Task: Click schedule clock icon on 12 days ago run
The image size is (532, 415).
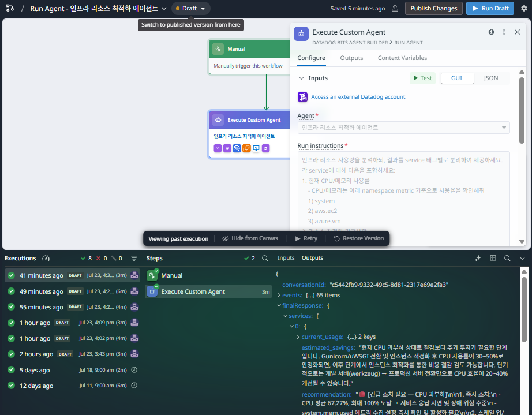Action: (x=134, y=386)
